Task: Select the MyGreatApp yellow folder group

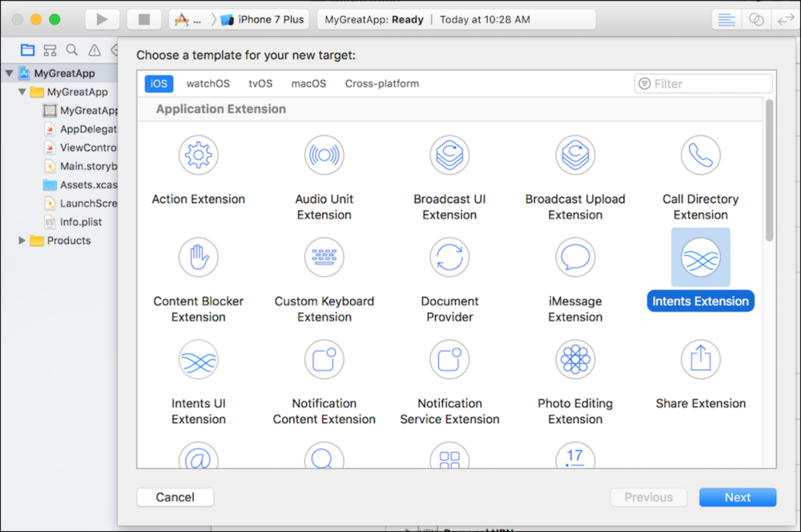Action: click(70, 92)
